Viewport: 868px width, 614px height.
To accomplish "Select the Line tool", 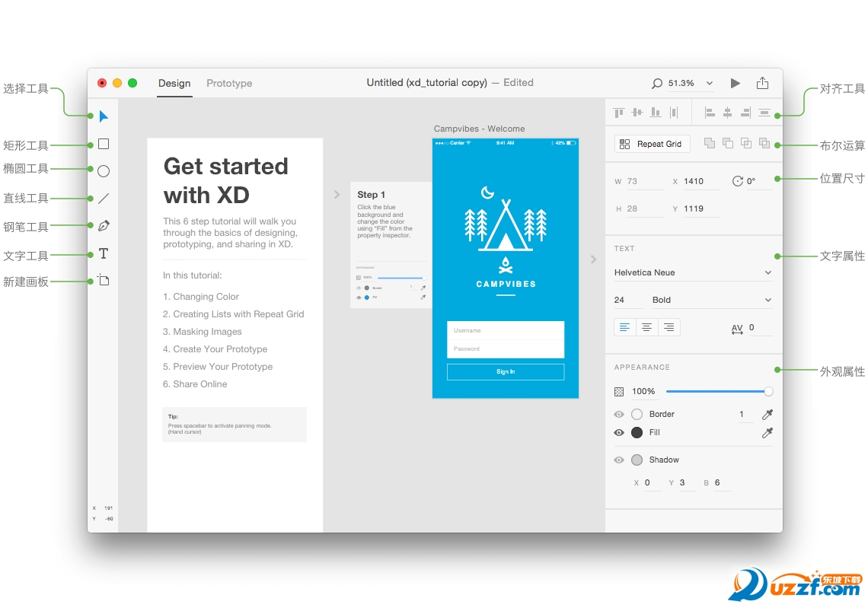I will (x=104, y=198).
